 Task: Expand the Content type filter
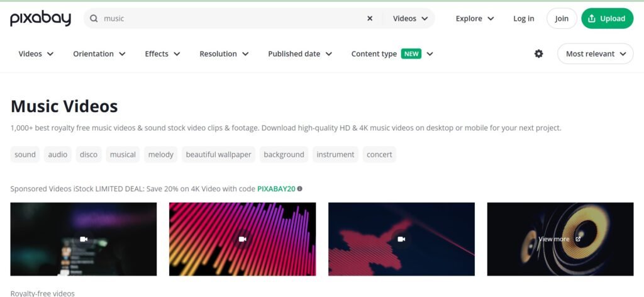pyautogui.click(x=392, y=54)
